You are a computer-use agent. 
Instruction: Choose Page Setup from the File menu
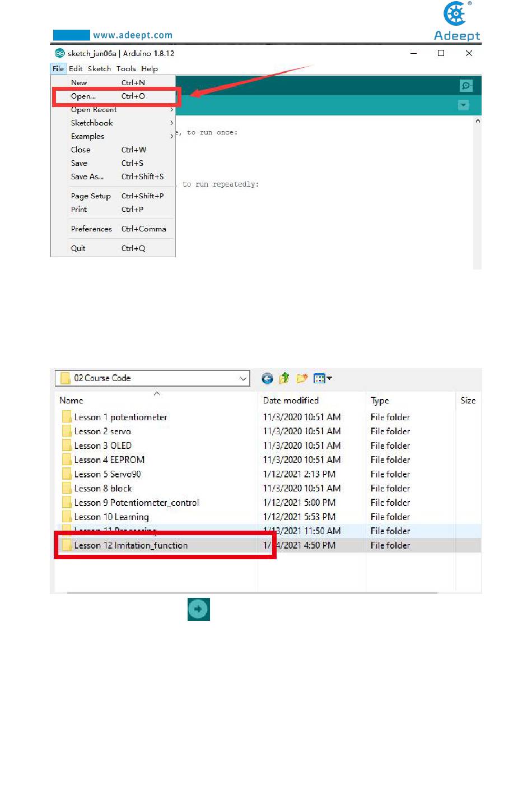(x=113, y=196)
